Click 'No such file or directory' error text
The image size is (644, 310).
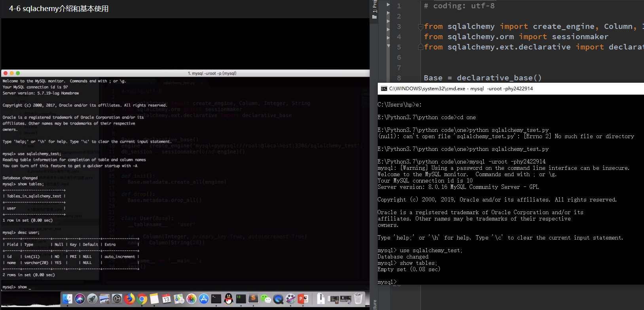[x=594, y=136]
